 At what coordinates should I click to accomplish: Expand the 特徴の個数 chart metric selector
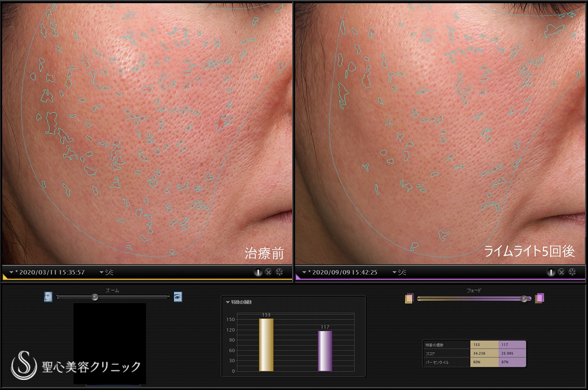click(x=227, y=302)
